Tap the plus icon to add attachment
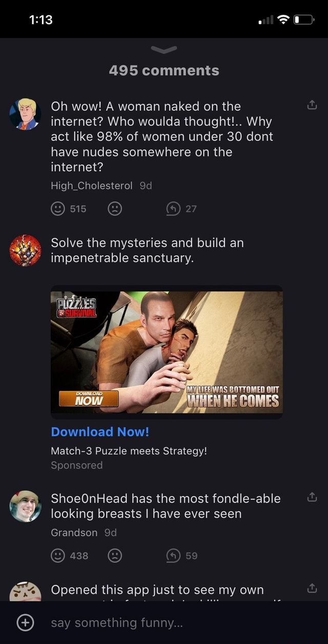Image resolution: width=328 pixels, height=644 pixels. pyautogui.click(x=26, y=623)
